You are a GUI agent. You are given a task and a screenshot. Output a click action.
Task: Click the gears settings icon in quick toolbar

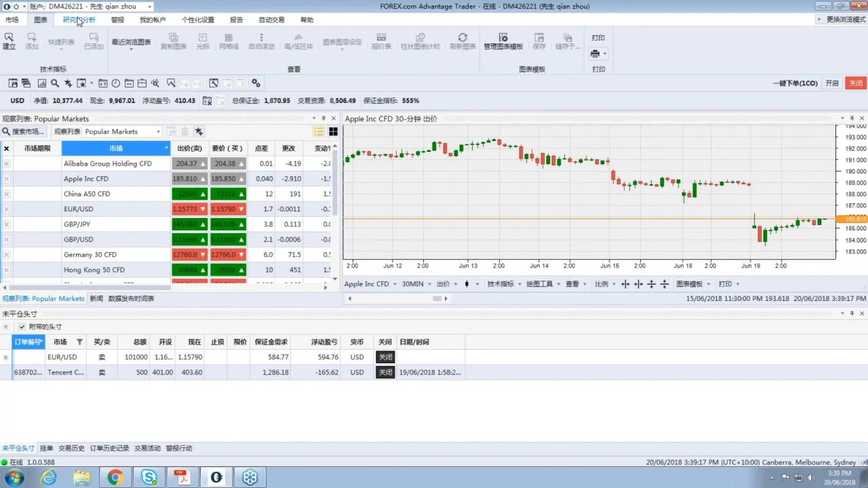coord(256,83)
